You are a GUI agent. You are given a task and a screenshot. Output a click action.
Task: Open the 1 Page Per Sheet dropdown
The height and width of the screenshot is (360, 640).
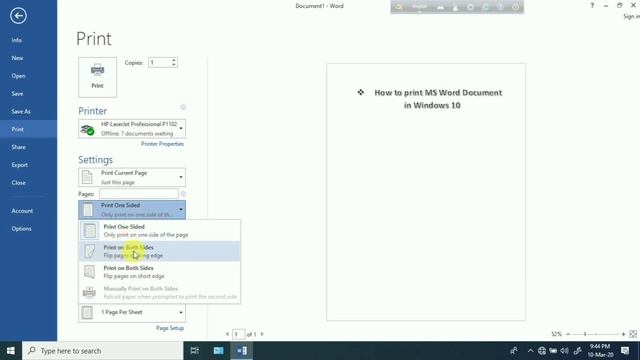tap(132, 313)
